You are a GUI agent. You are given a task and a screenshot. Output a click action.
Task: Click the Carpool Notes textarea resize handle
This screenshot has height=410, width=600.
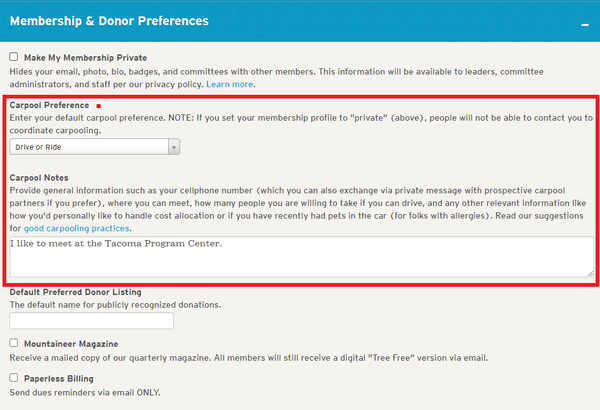(x=589, y=271)
